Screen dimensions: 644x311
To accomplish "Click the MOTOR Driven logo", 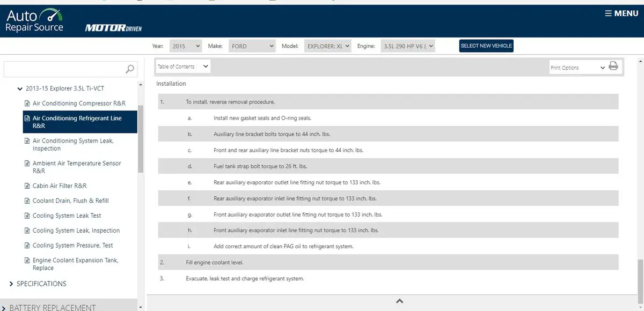I will click(113, 28).
